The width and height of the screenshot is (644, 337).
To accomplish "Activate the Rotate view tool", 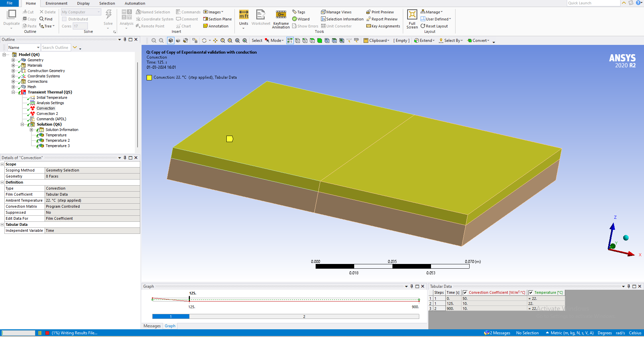I will [204, 41].
